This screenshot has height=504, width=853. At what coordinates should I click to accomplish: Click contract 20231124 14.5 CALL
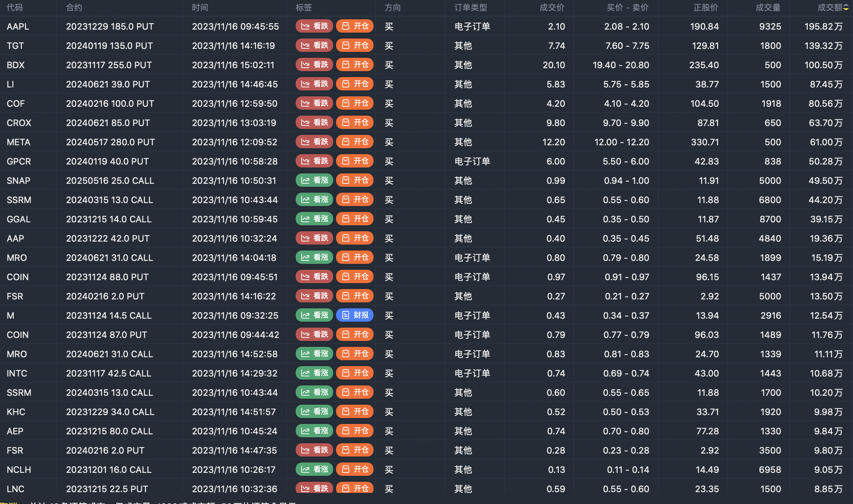(x=109, y=315)
